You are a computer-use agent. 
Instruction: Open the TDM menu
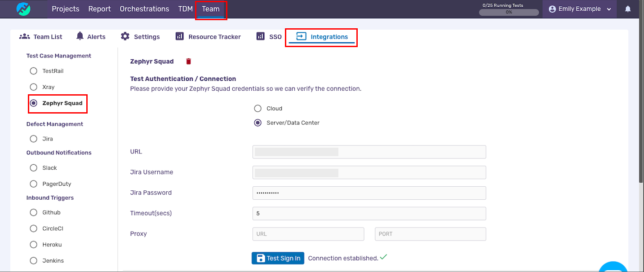[x=185, y=9]
